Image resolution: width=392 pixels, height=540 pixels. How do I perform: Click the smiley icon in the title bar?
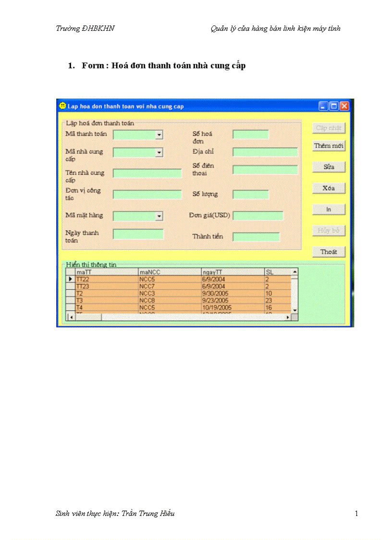tap(62, 106)
